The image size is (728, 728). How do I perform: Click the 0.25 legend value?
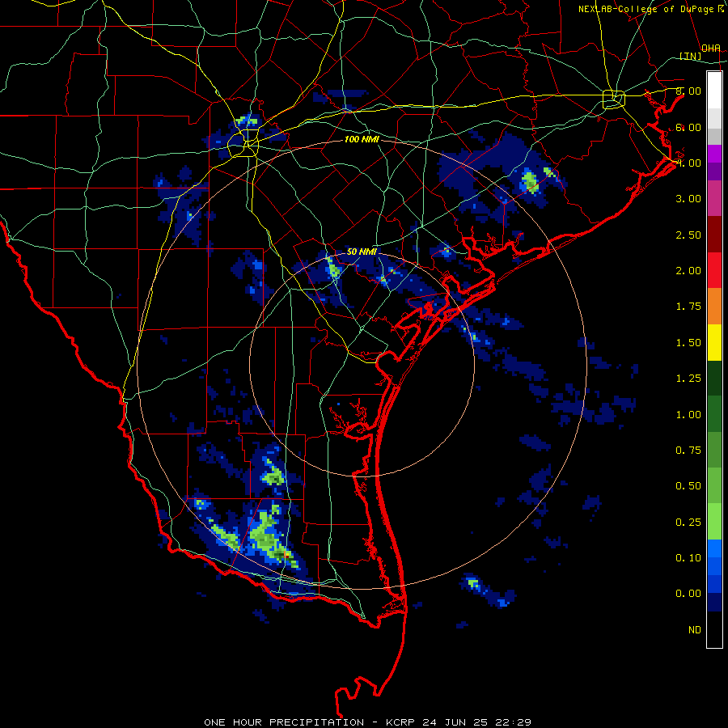coord(688,523)
